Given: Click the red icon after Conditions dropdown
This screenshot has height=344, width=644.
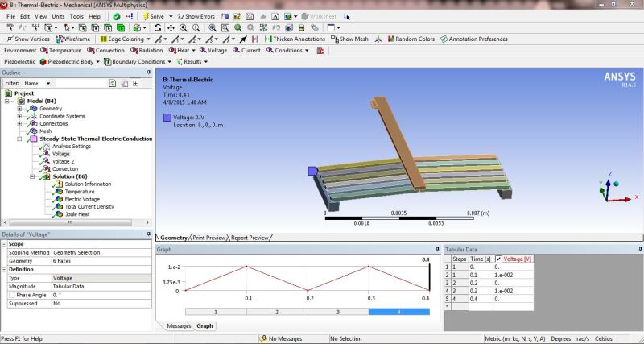Looking at the screenshot, I should coord(320,50).
